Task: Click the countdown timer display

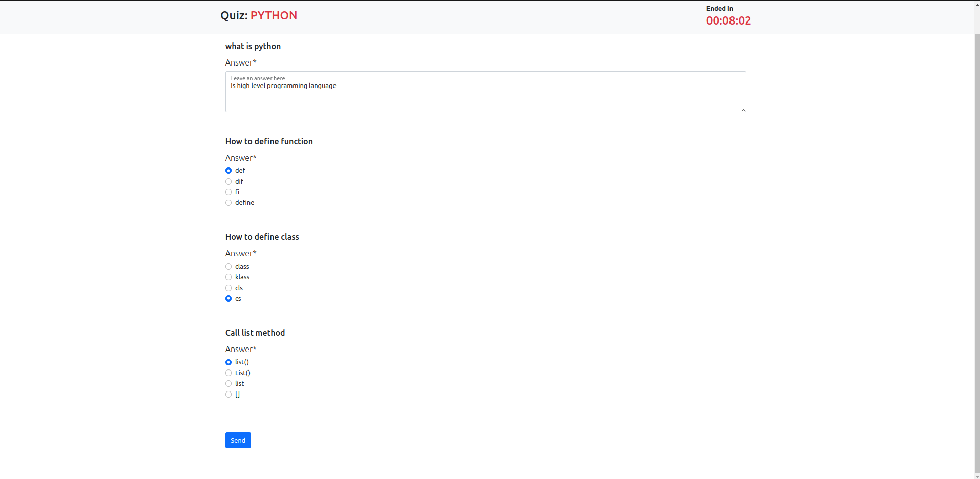Action: pos(728,20)
